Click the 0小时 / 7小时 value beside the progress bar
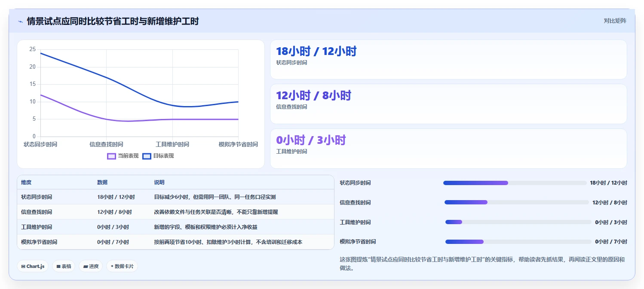The width and height of the screenshot is (644, 289). click(611, 242)
